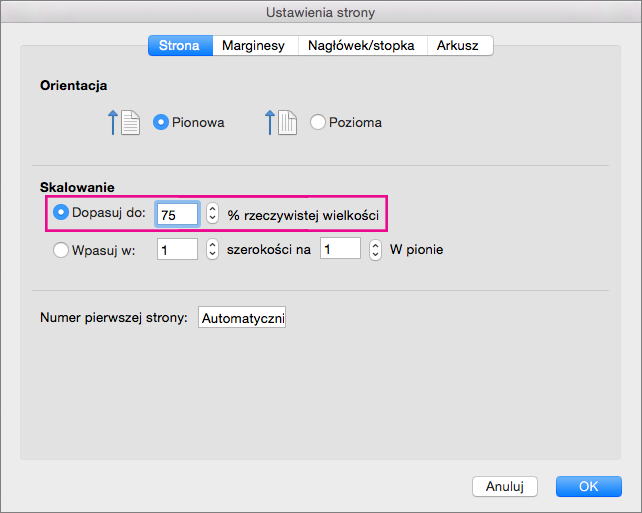
Task: Click the Skalowanie section heading
Action: coord(77,187)
